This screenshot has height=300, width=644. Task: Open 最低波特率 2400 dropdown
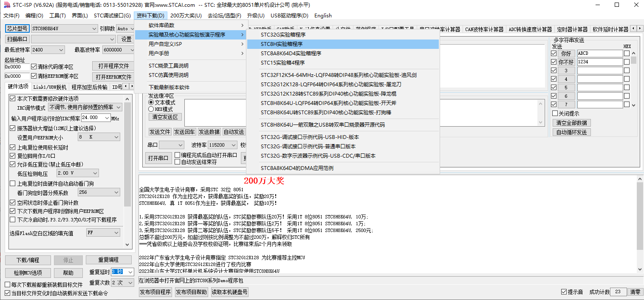click(x=48, y=50)
